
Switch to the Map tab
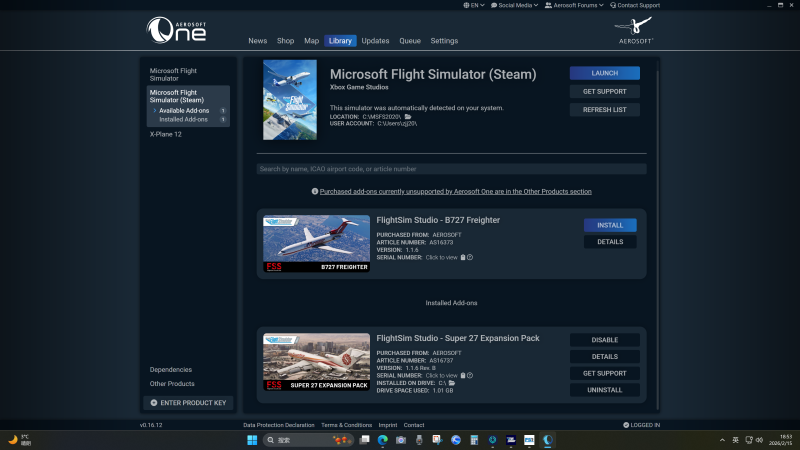(x=311, y=41)
